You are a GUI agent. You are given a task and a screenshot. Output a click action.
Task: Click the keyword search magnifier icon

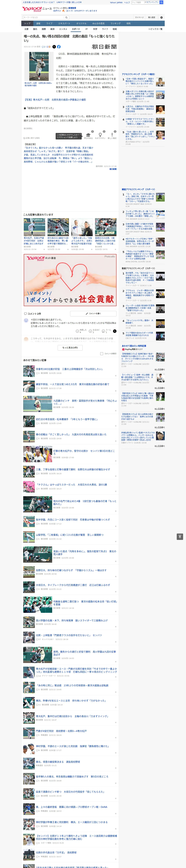point(66,18)
